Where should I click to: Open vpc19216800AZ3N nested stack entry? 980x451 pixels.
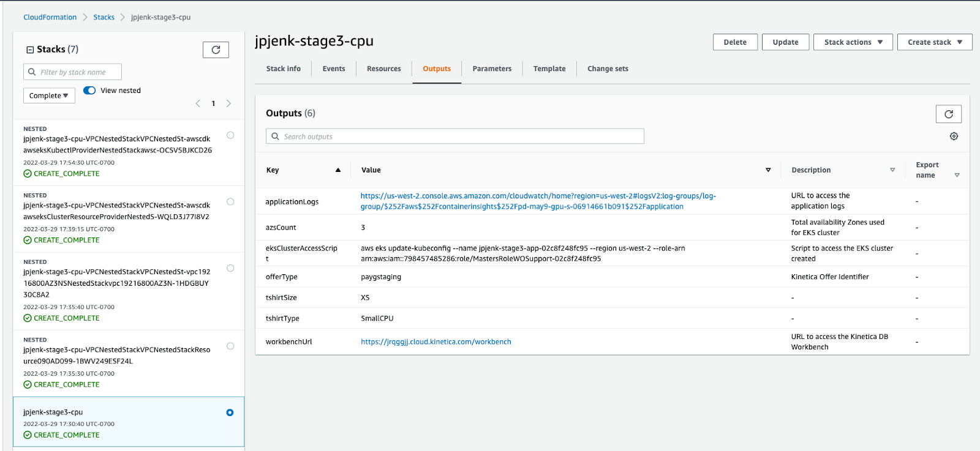coord(117,283)
